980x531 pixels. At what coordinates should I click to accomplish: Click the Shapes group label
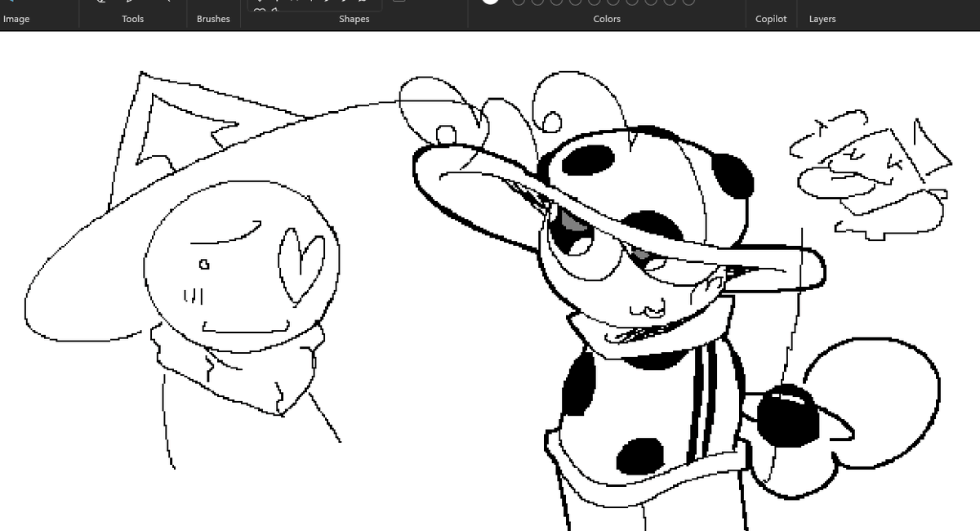[354, 19]
